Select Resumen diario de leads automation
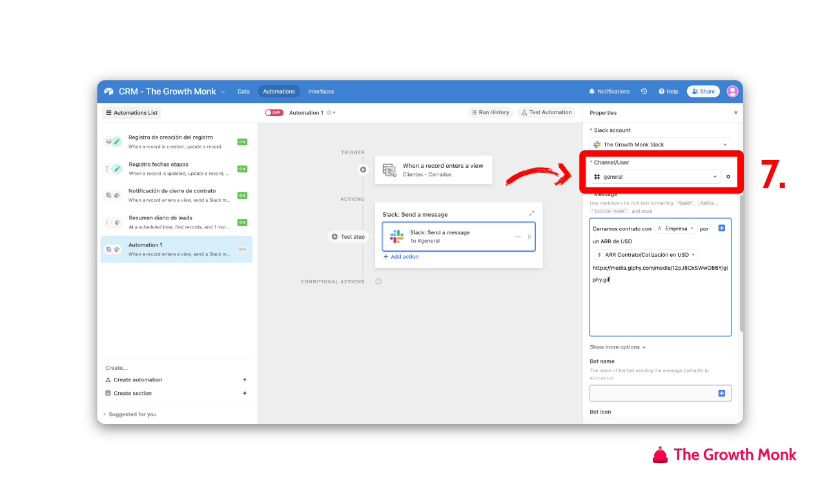 (176, 223)
